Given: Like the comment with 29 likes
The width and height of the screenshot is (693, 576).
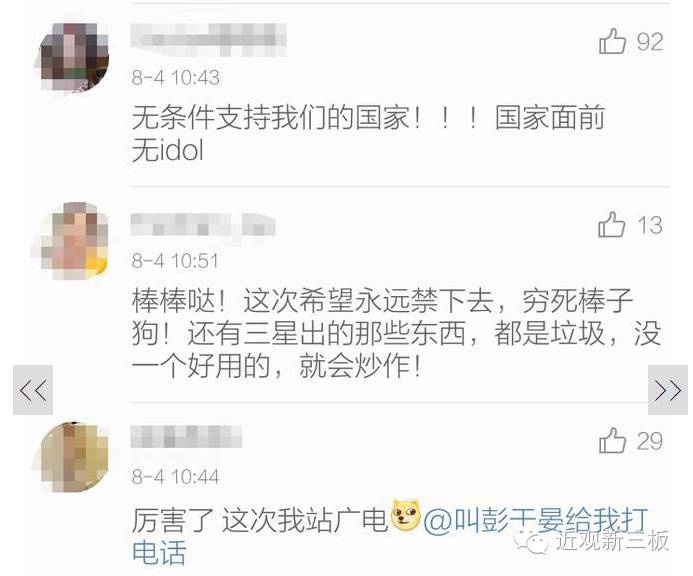Looking at the screenshot, I should coord(612,440).
